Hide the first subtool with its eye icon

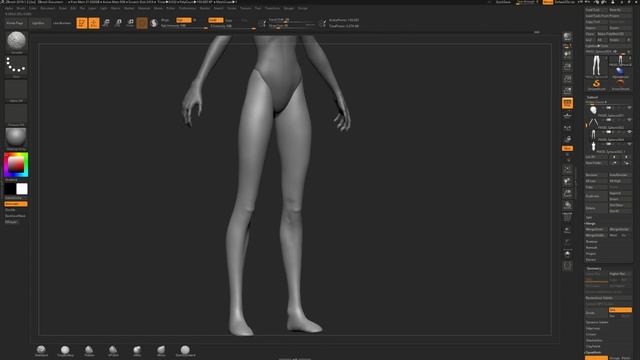click(629, 108)
